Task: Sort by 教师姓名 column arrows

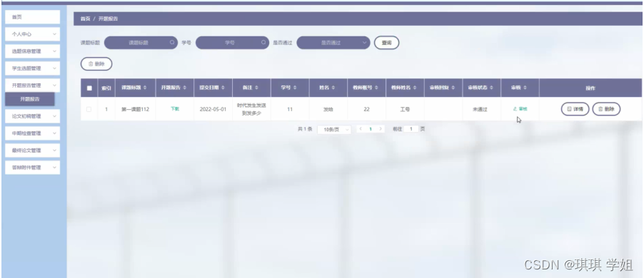Action: click(x=414, y=88)
